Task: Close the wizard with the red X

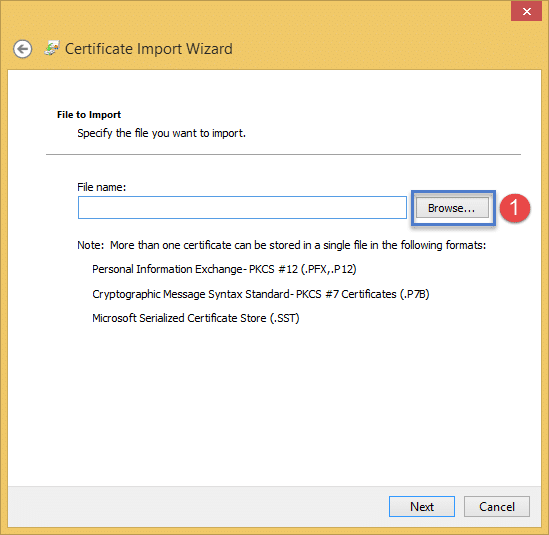Action: coord(526,12)
